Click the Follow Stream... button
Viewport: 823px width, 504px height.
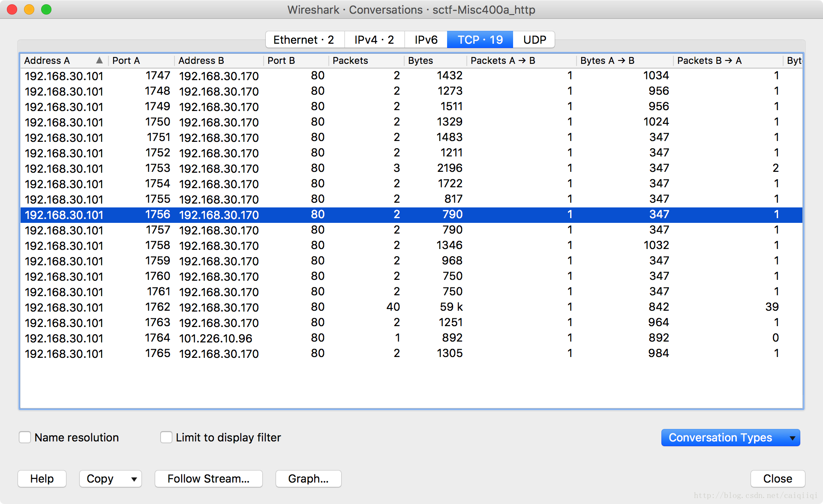[208, 479]
